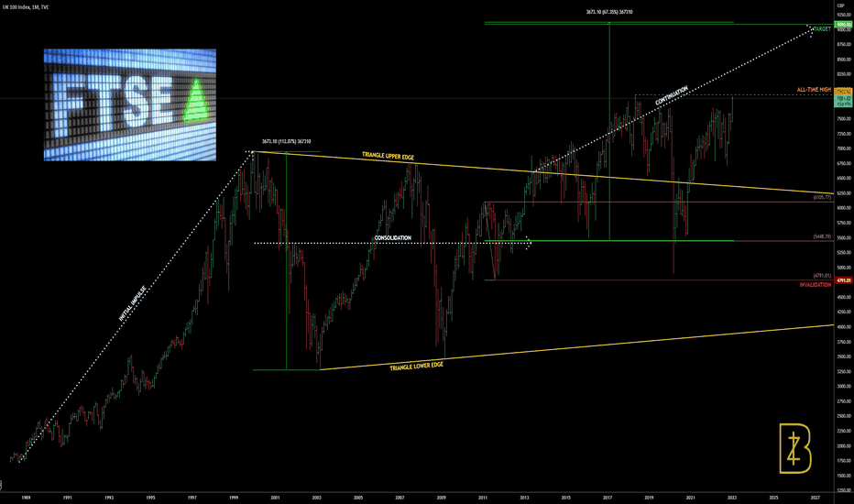Click 3000.00 on the price axis
The image size is (854, 504).
(844, 387)
